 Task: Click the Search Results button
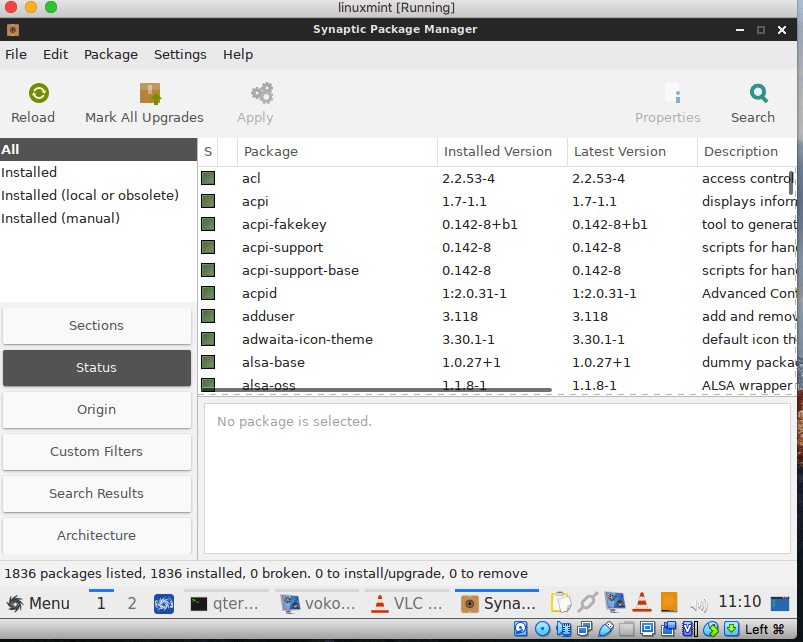pos(97,494)
